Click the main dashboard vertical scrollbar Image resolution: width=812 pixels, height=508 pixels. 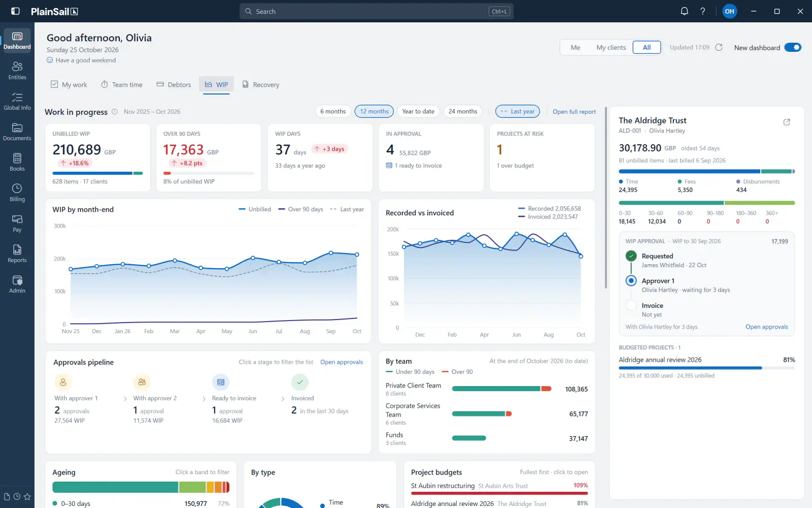(x=606, y=198)
